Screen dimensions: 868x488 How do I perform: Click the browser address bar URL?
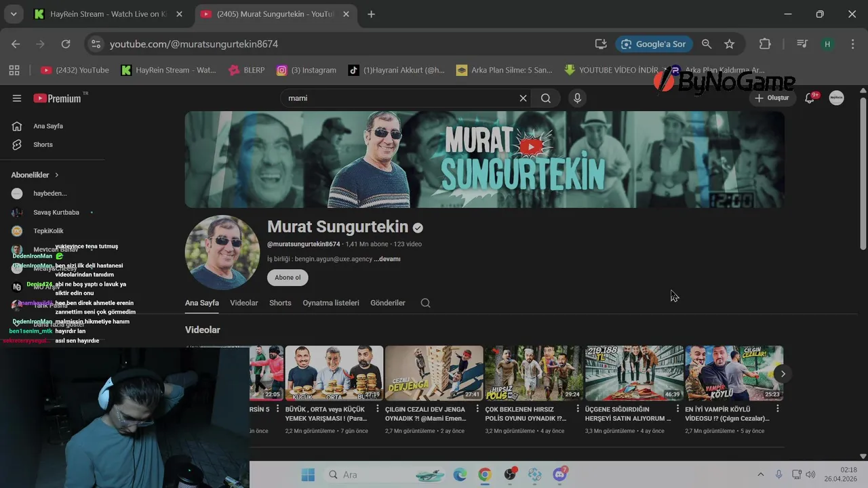(194, 44)
